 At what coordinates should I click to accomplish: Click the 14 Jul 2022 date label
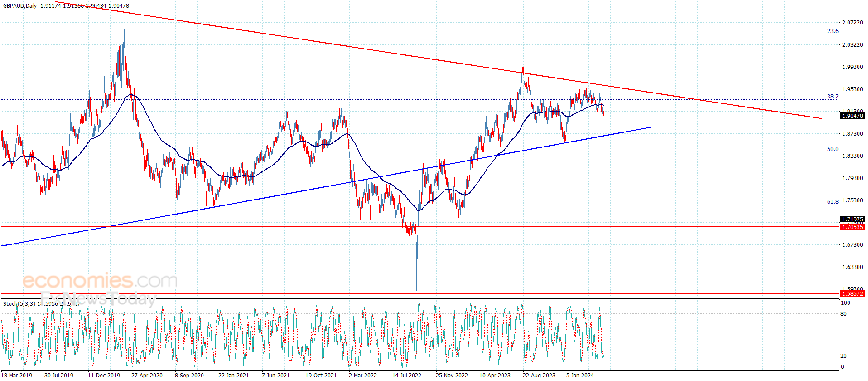407,375
